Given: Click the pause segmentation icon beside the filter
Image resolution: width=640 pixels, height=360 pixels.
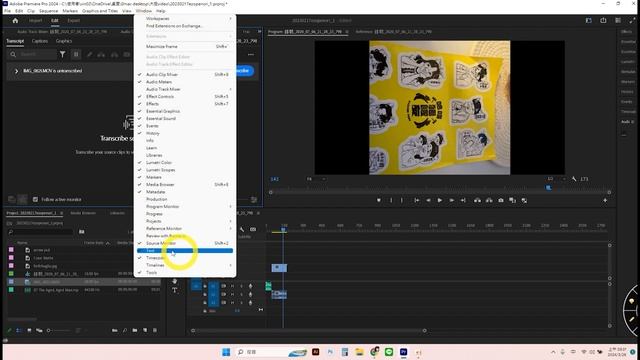Looking at the screenshot, I should click(x=76, y=54).
